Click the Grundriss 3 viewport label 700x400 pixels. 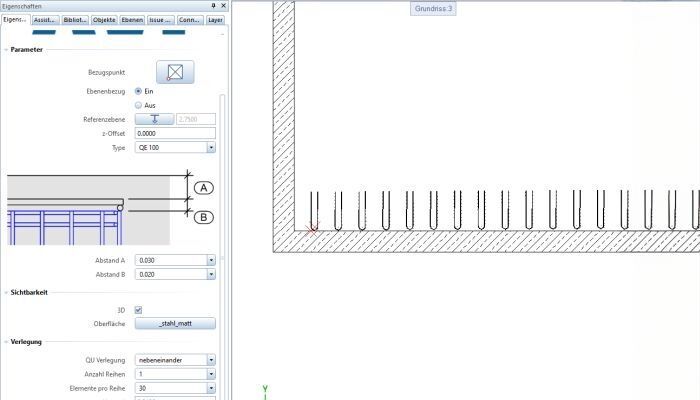433,8
